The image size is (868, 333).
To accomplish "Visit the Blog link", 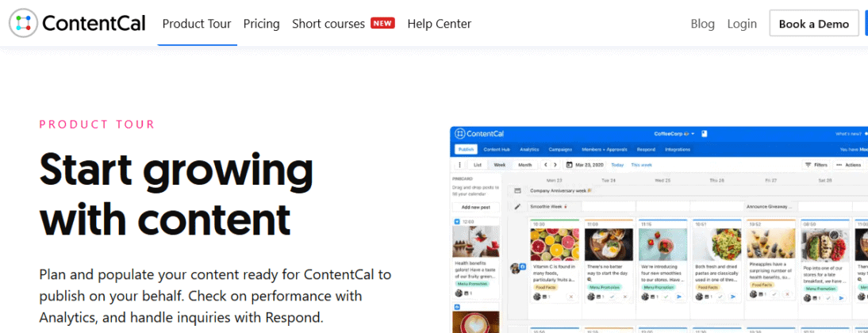I will coord(702,24).
